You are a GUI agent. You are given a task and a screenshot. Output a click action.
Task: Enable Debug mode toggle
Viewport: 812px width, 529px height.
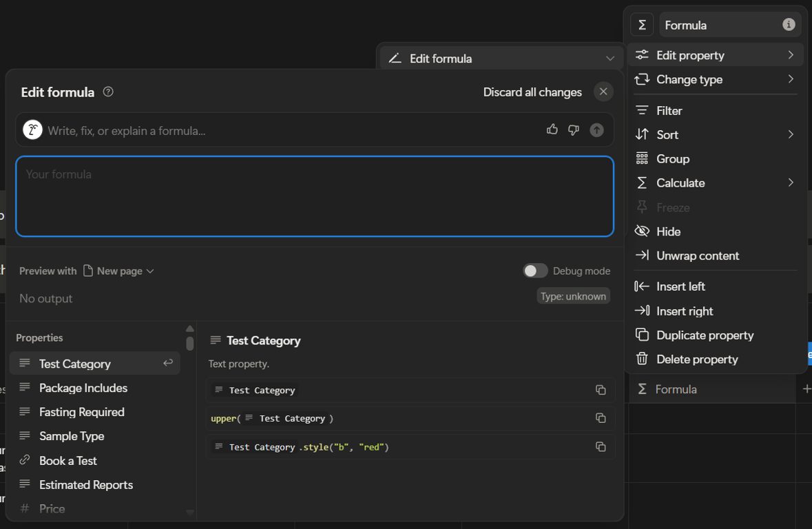(x=535, y=271)
